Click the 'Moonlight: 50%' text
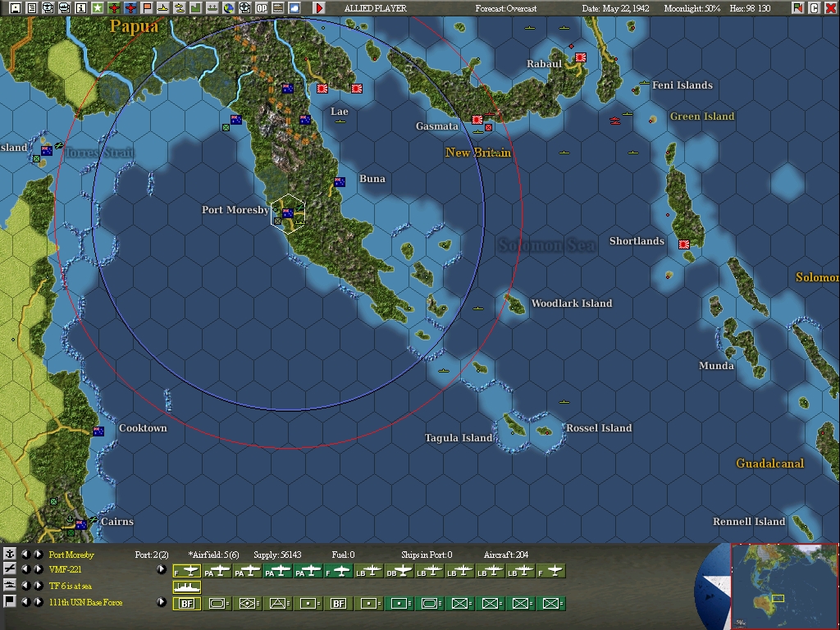This screenshot has width=840, height=630. click(x=692, y=8)
